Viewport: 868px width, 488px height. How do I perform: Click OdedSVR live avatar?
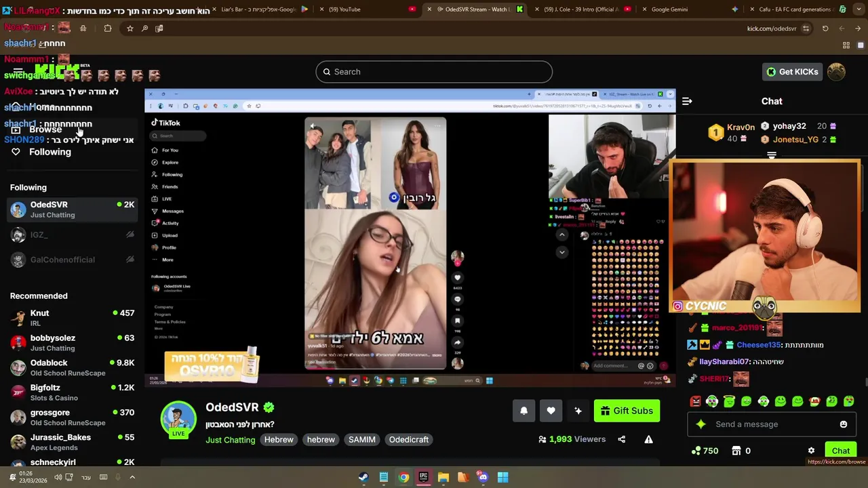pos(178,419)
